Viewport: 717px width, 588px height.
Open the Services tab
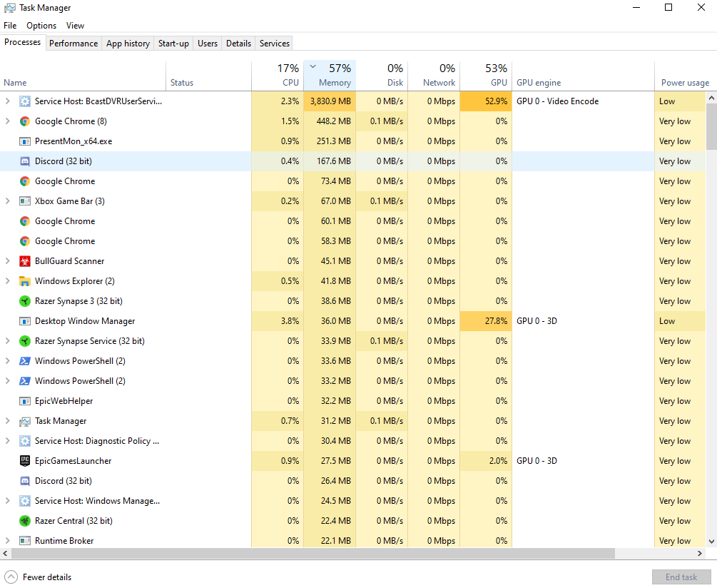pos(275,44)
